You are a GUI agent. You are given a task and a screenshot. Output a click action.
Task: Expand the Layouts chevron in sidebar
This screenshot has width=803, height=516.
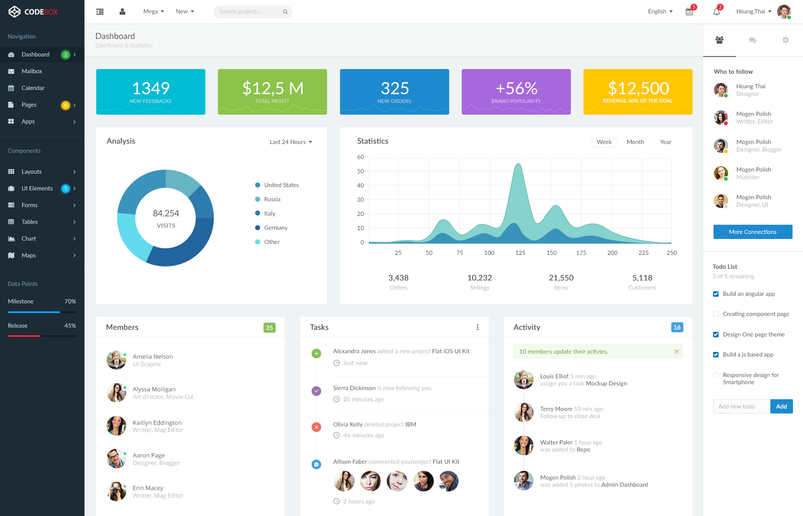pos(74,172)
